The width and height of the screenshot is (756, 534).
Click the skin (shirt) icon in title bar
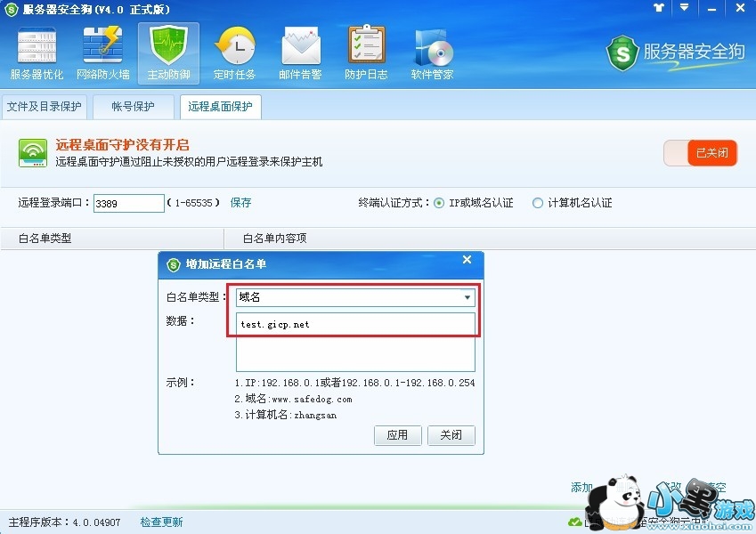tap(659, 8)
